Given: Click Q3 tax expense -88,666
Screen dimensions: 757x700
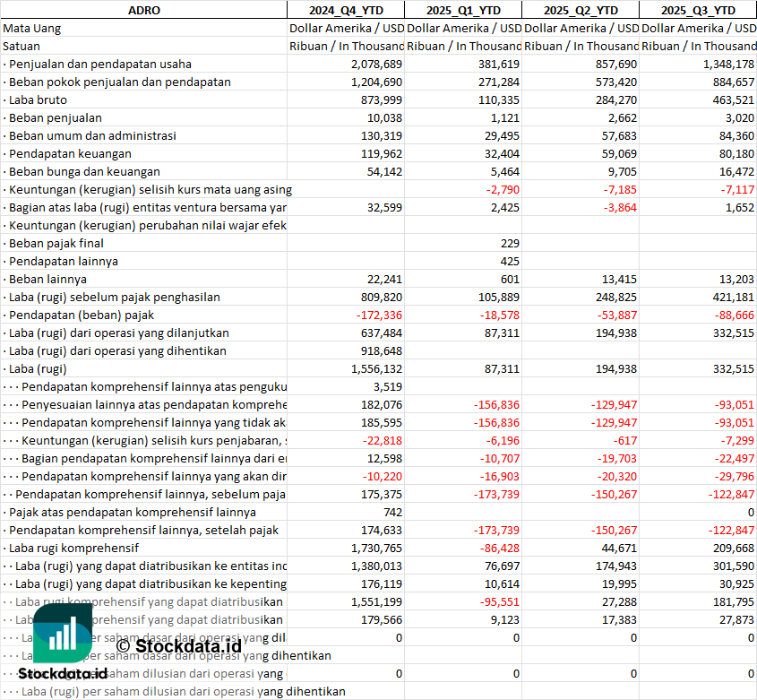Looking at the screenshot, I should tap(735, 315).
